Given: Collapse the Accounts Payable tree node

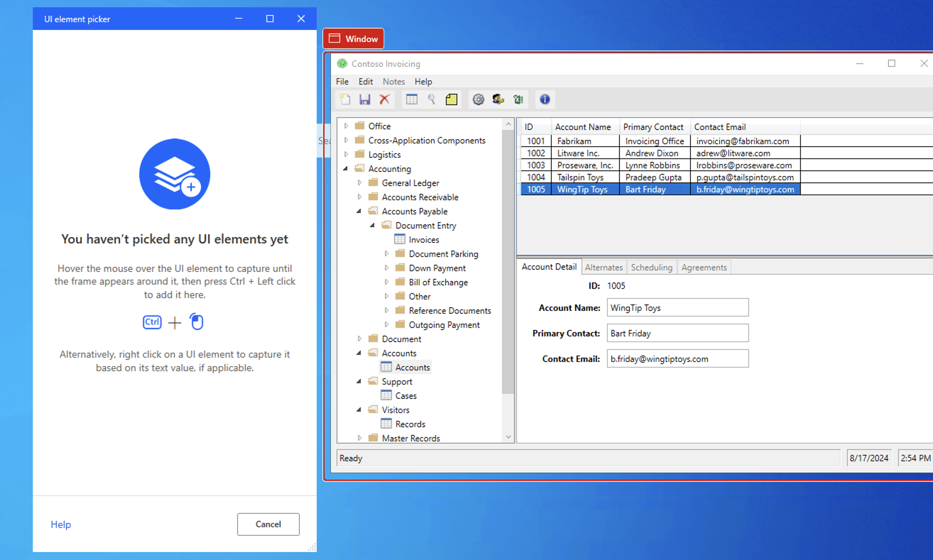Looking at the screenshot, I should [x=359, y=211].
